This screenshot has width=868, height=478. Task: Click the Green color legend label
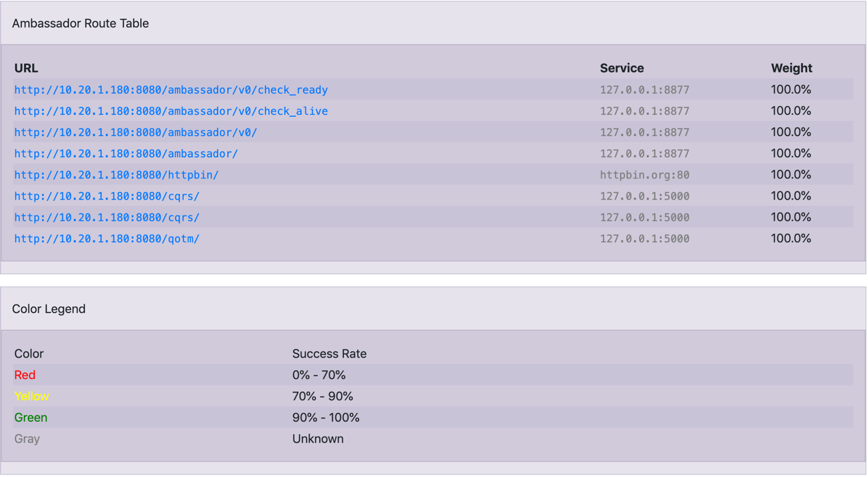pos(31,417)
